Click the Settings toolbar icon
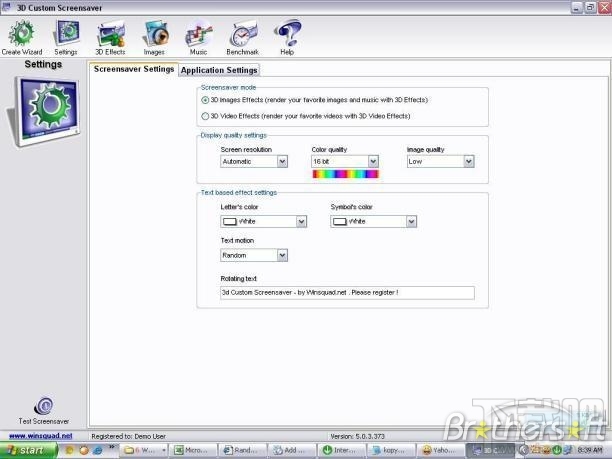612x459 pixels. coord(66,37)
